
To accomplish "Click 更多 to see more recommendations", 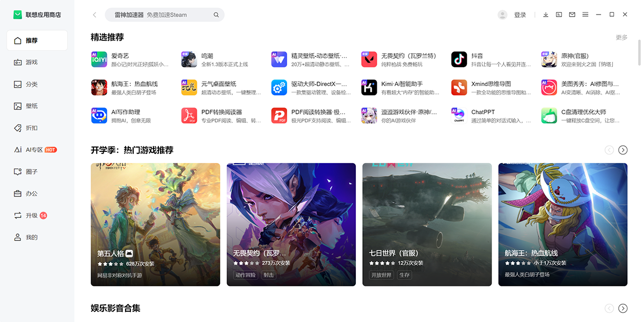I will pyautogui.click(x=621, y=38).
